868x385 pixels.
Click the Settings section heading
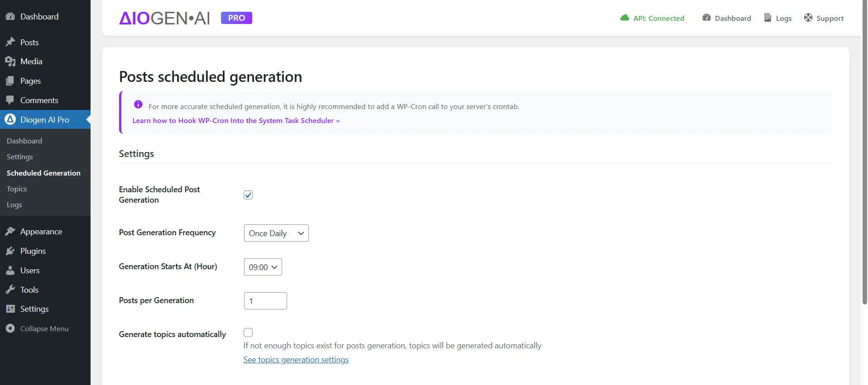click(136, 154)
